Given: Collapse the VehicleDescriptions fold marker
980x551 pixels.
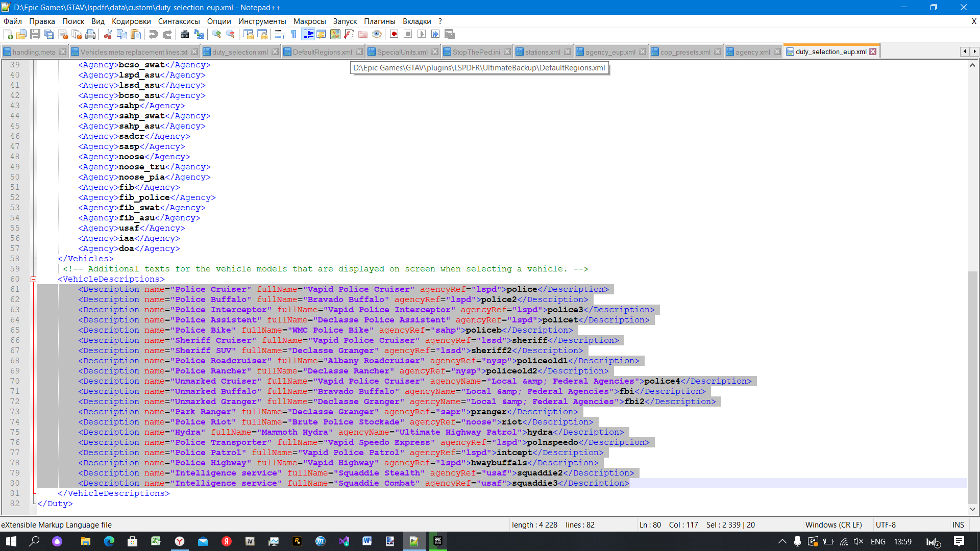Looking at the screenshot, I should tap(34, 279).
